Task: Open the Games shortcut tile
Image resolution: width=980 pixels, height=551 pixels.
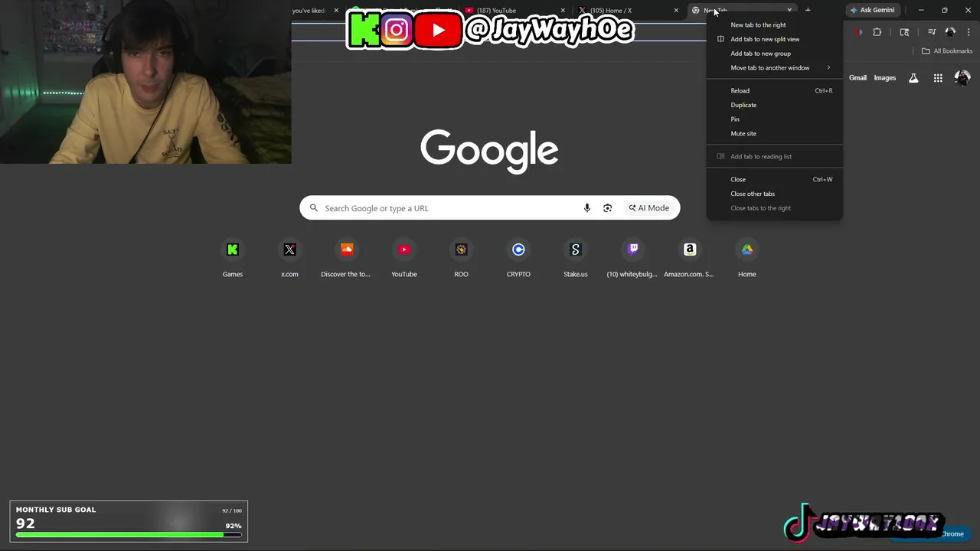Action: tap(233, 259)
